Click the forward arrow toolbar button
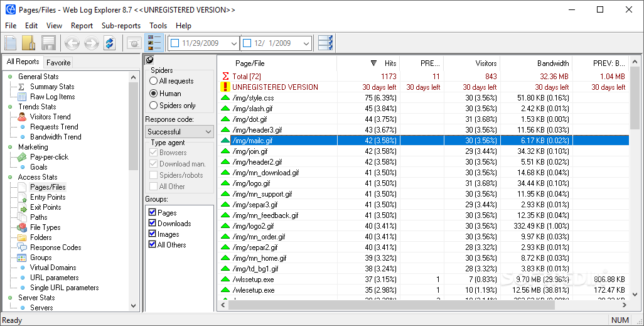644x326 pixels. [x=91, y=43]
